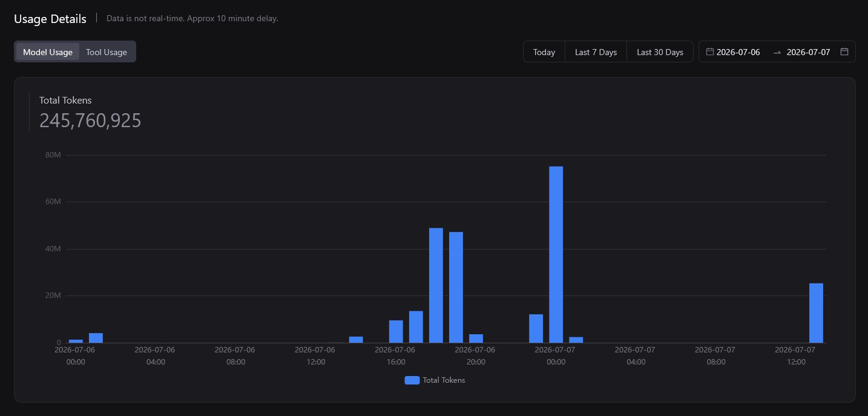
Task: Click the arrow between the two dates
Action: 777,52
